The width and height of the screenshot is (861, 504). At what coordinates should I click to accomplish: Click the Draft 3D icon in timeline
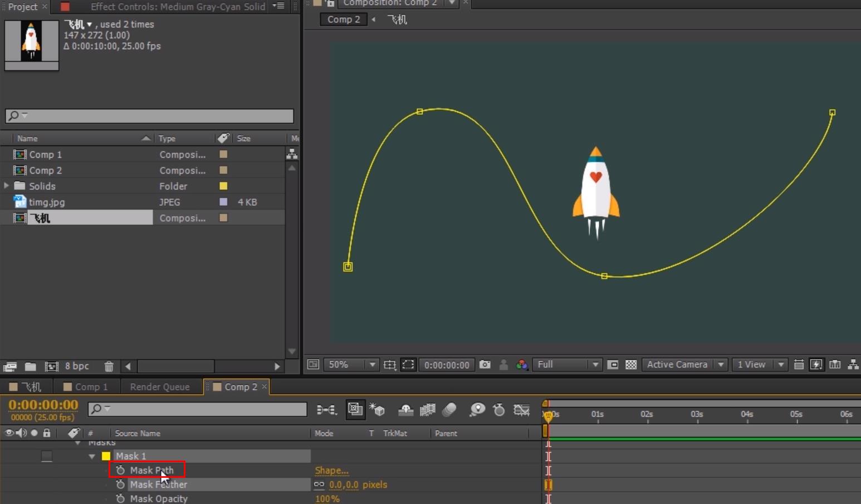(x=377, y=410)
